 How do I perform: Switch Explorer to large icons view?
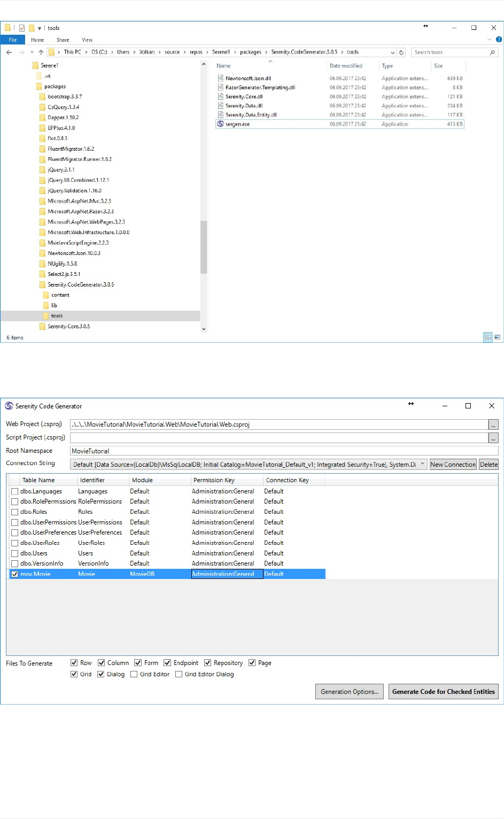(x=498, y=337)
